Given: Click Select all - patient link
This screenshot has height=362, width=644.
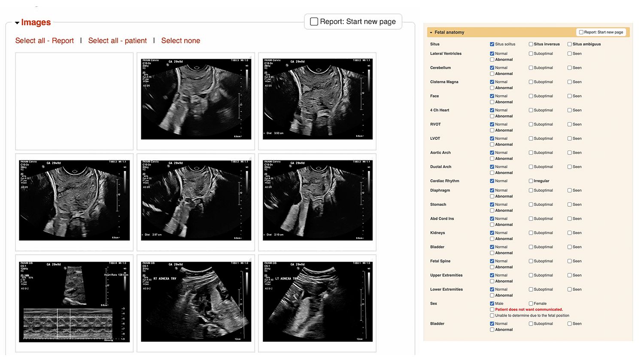Looking at the screenshot, I should pos(118,41).
